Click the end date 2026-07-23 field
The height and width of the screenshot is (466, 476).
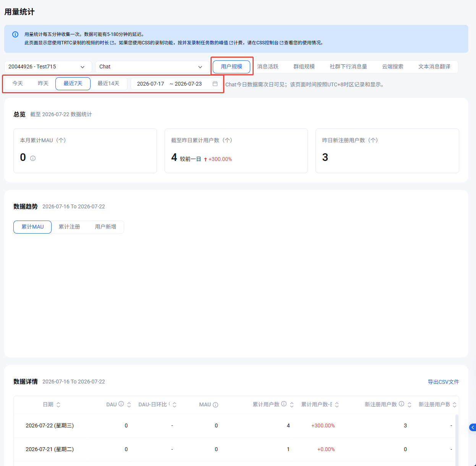[188, 84]
